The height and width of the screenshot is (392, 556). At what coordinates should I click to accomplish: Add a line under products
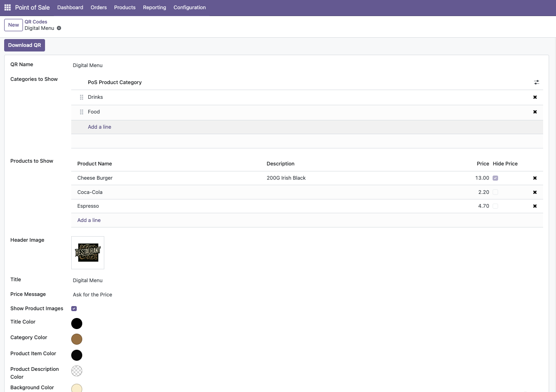89,220
